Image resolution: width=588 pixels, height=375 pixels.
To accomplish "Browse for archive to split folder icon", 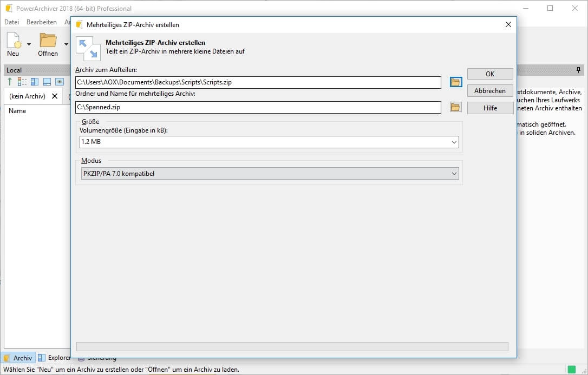I will 455,82.
